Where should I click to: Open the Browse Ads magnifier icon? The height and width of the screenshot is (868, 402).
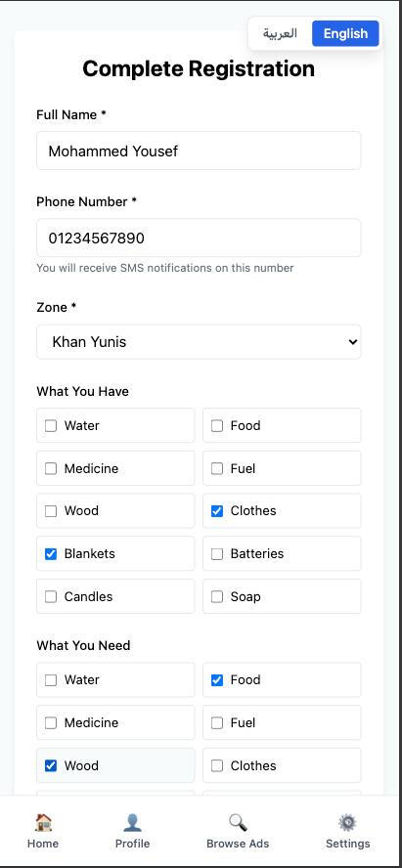[x=238, y=822]
